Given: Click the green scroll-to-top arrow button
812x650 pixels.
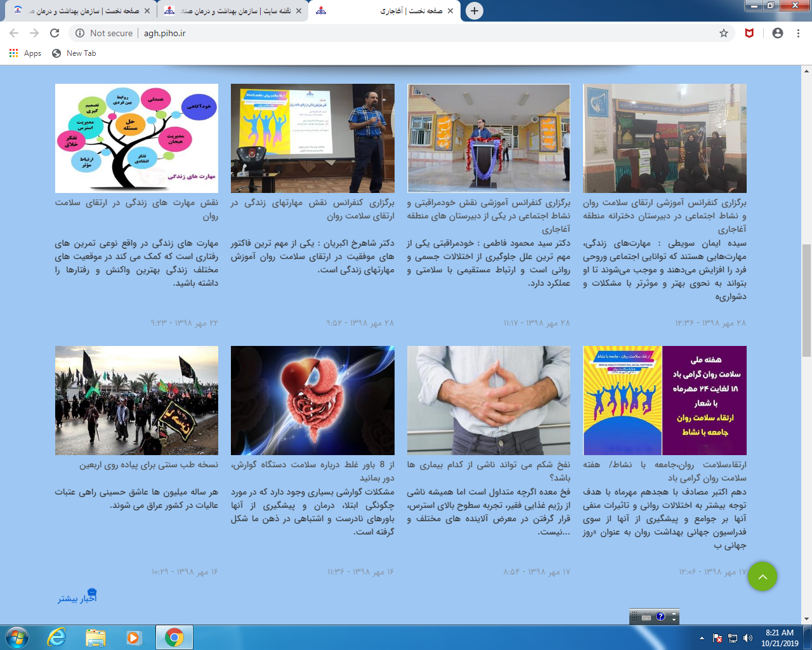Looking at the screenshot, I should coord(763,576).
